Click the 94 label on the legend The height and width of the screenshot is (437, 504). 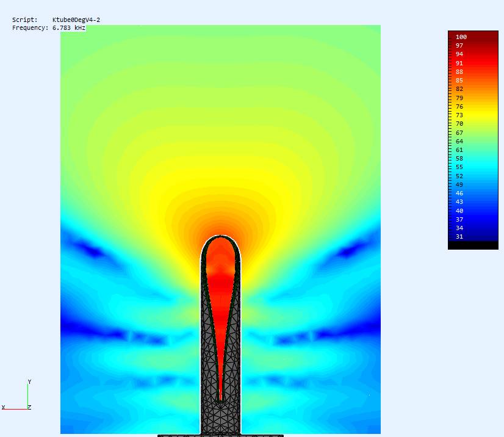coord(459,54)
